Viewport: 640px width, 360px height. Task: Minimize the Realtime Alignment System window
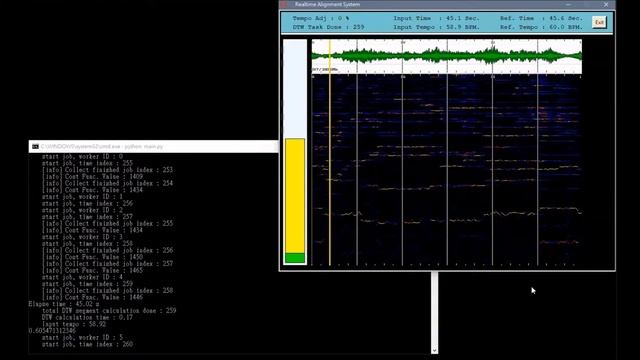(x=568, y=4)
